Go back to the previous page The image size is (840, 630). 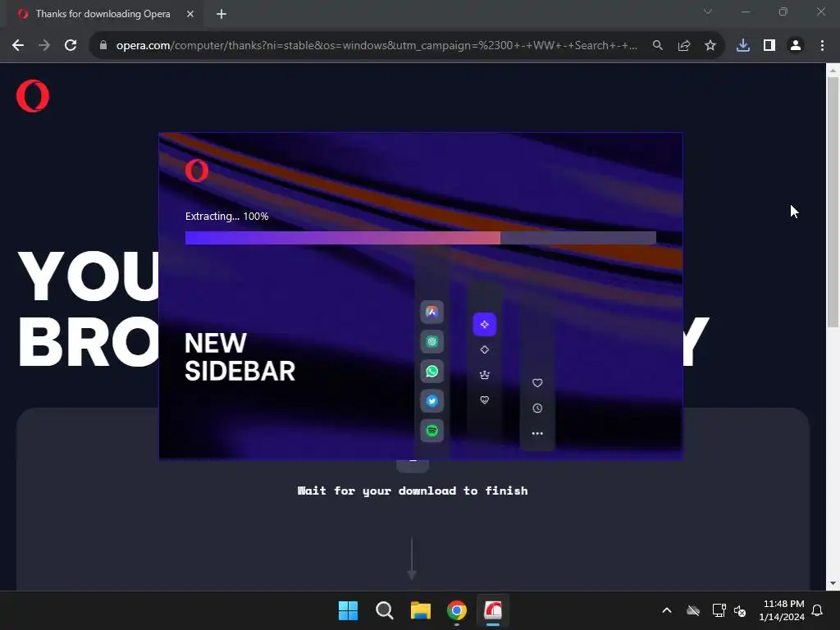tap(18, 46)
